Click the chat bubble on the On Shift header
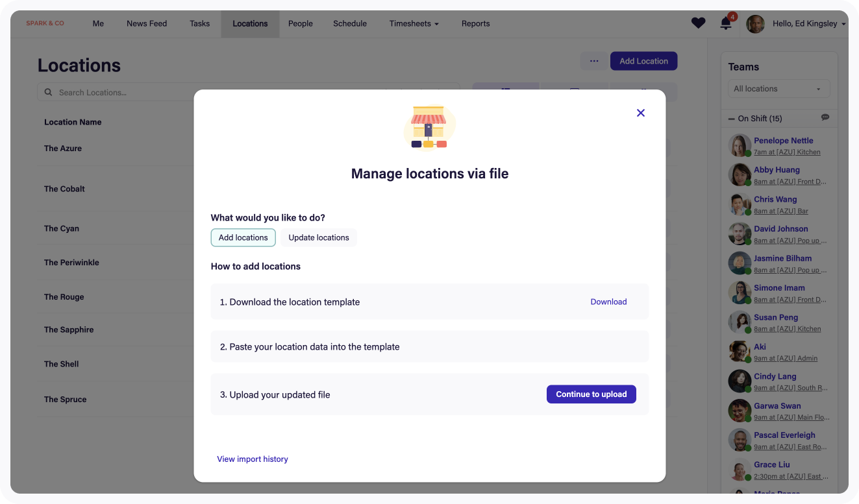 click(825, 117)
